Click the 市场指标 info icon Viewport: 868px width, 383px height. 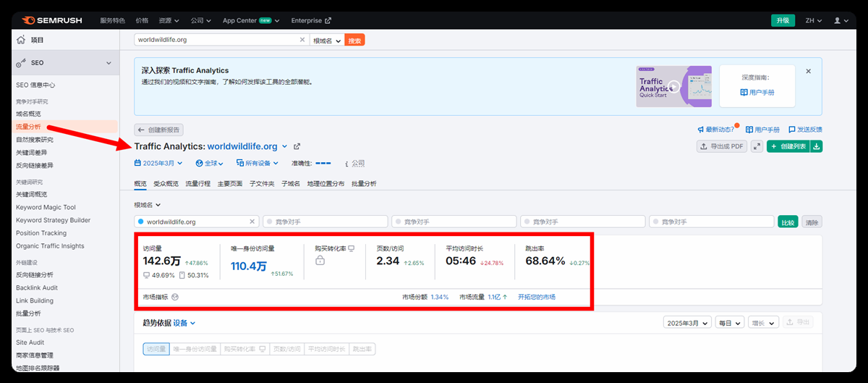[x=175, y=297]
